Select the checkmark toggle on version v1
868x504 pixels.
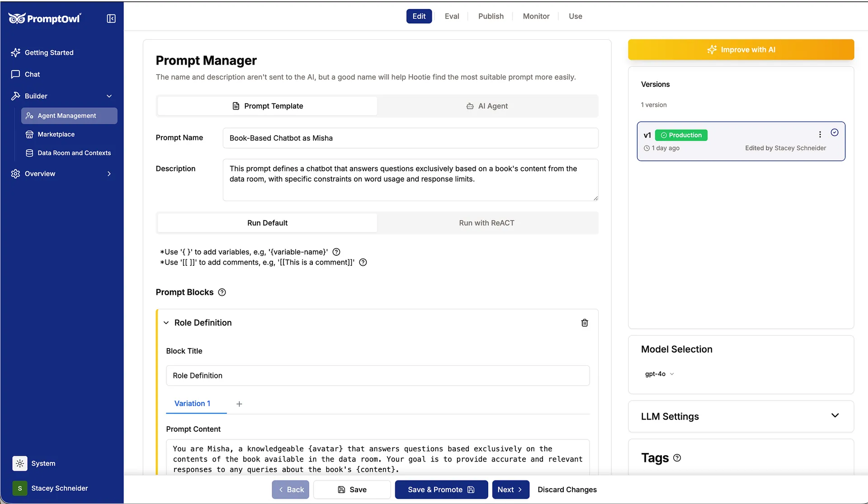[835, 132]
